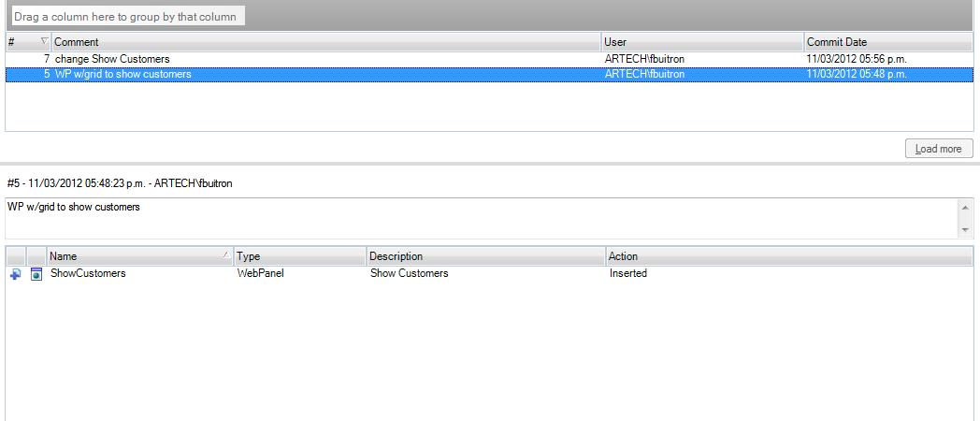Click the 11/03/2012 05:48 p.m. commit date
The width and height of the screenshot is (980, 421).
[857, 74]
